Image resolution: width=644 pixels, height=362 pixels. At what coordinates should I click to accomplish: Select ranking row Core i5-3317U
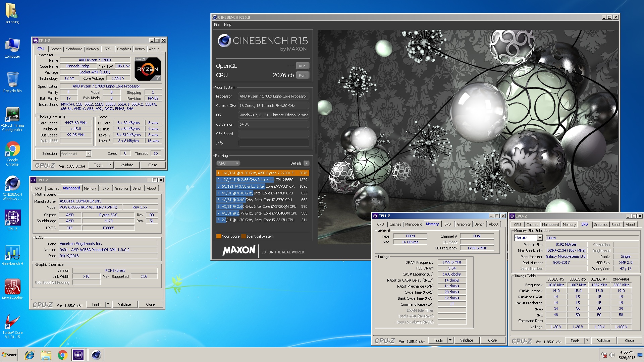tap(263, 220)
